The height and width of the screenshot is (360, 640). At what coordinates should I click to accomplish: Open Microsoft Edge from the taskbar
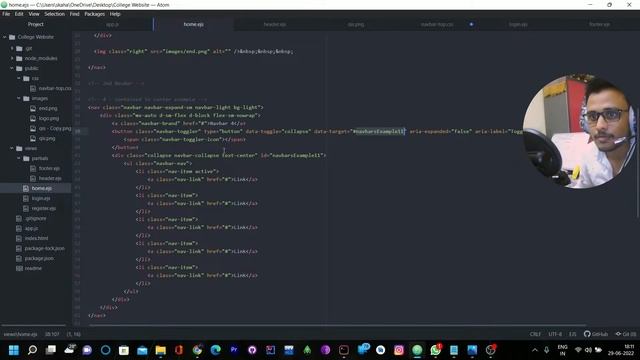[x=216, y=350]
